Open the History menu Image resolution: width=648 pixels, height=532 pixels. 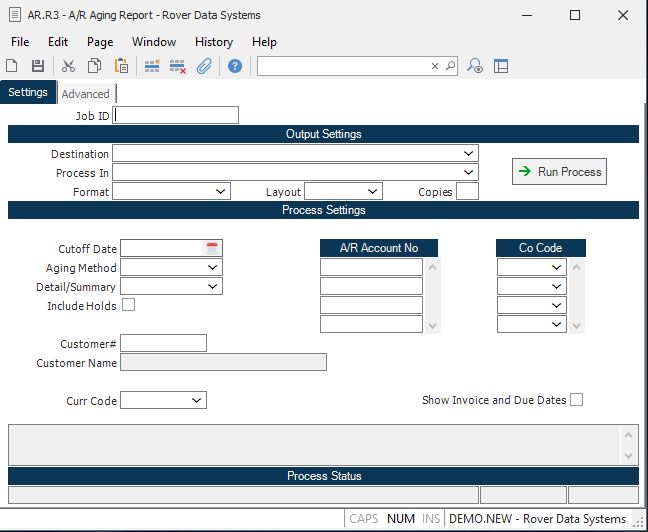pos(214,42)
